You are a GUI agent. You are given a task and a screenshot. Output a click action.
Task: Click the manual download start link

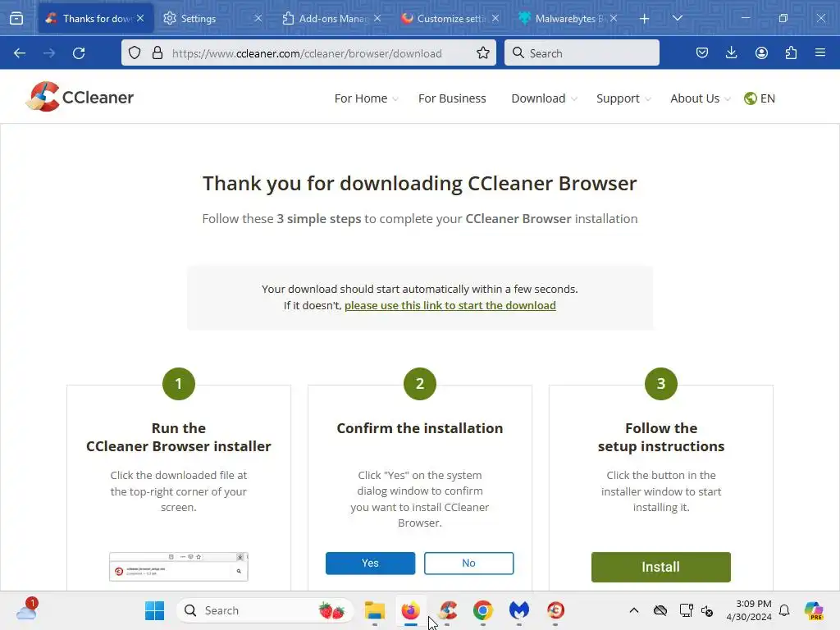tap(450, 305)
